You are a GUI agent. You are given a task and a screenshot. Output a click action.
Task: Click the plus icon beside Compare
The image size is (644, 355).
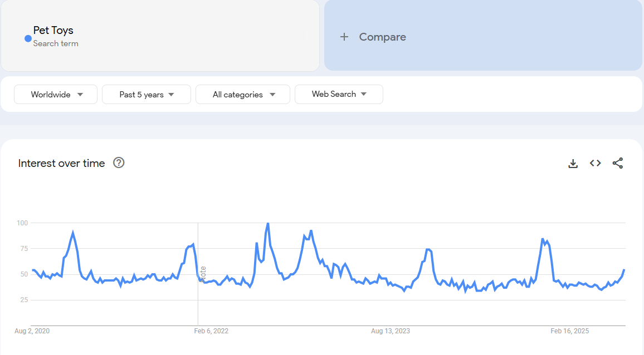click(344, 37)
